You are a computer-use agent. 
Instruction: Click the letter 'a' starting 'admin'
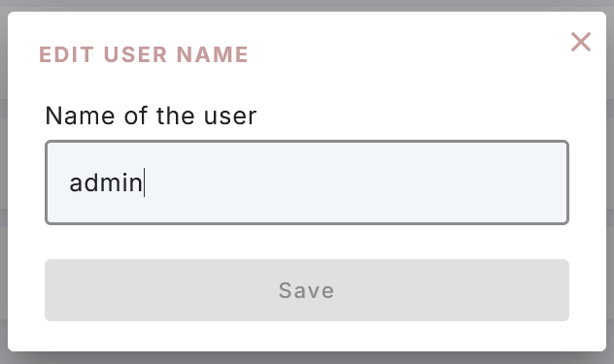tap(76, 183)
